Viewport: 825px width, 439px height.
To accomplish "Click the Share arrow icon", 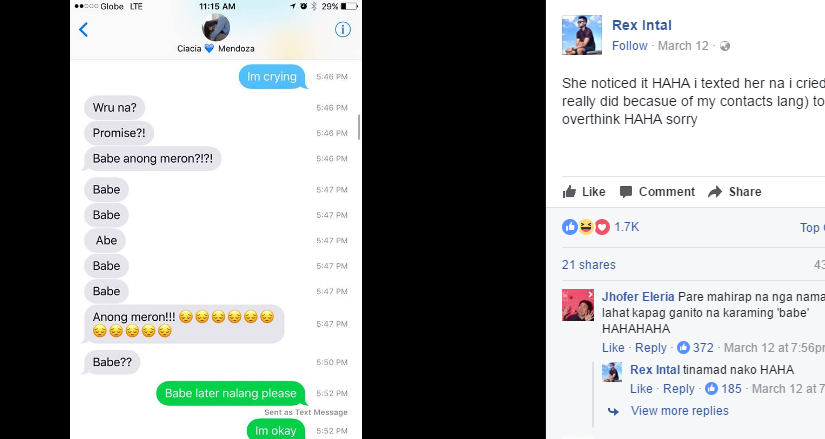I will coord(715,192).
